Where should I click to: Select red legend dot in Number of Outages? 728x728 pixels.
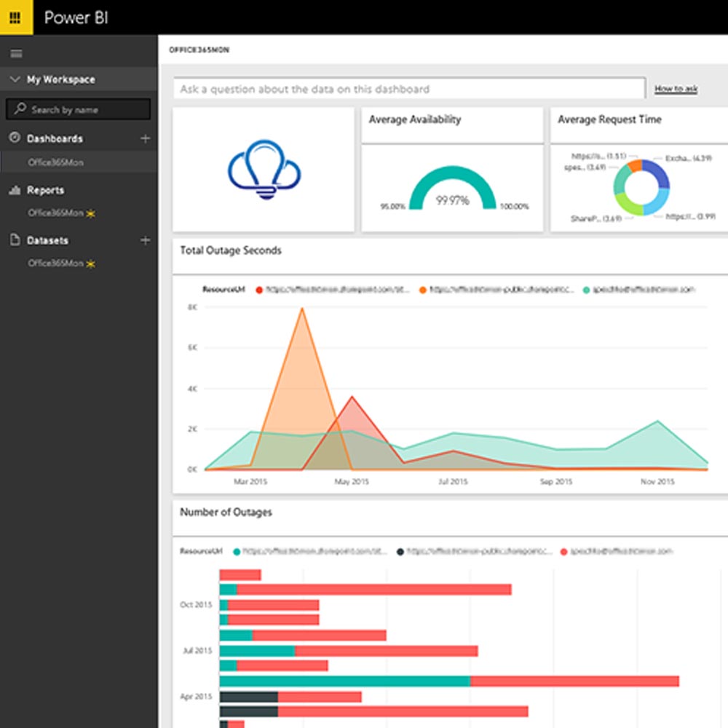click(x=564, y=552)
